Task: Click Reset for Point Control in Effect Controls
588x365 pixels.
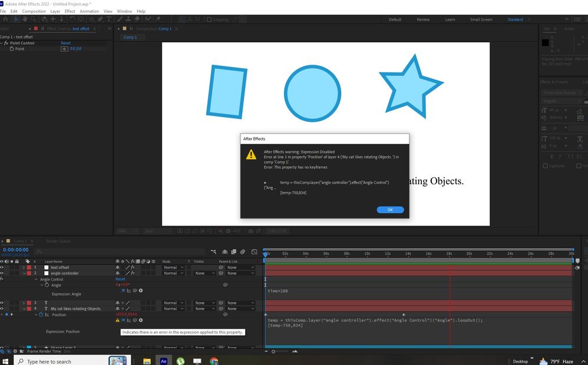Action: coord(65,43)
